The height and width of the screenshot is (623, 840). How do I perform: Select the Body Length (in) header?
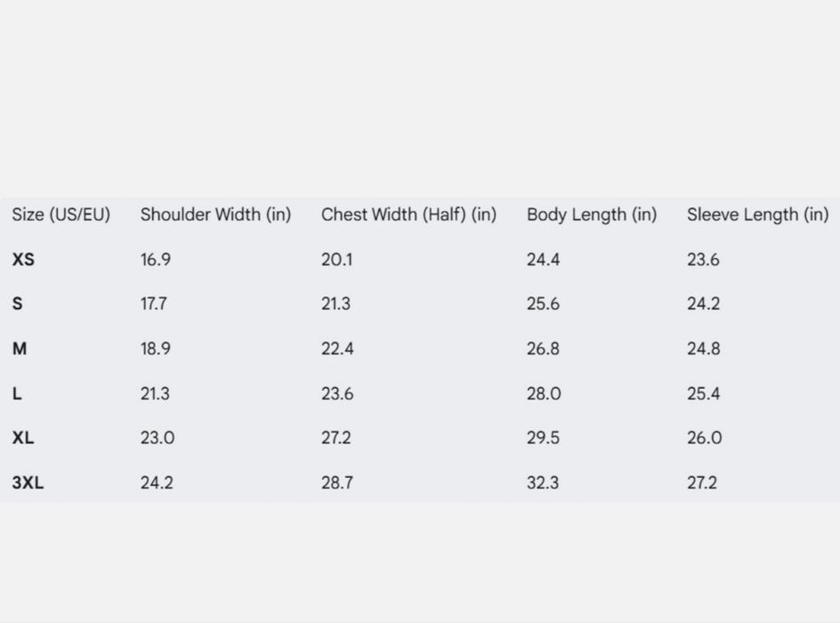coord(592,214)
